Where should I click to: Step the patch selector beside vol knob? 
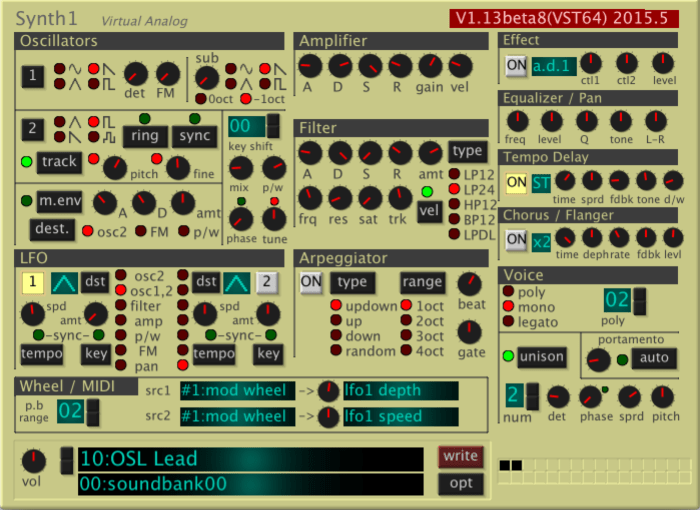(x=67, y=460)
